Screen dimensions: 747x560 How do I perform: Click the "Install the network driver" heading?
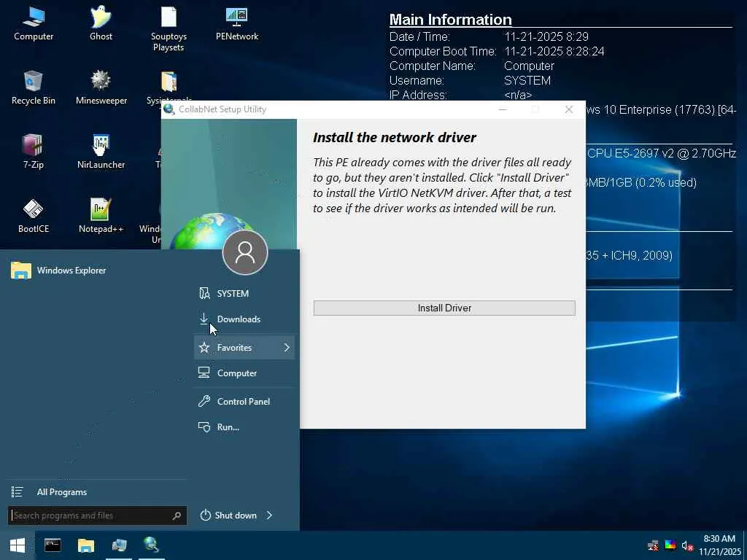[395, 137]
